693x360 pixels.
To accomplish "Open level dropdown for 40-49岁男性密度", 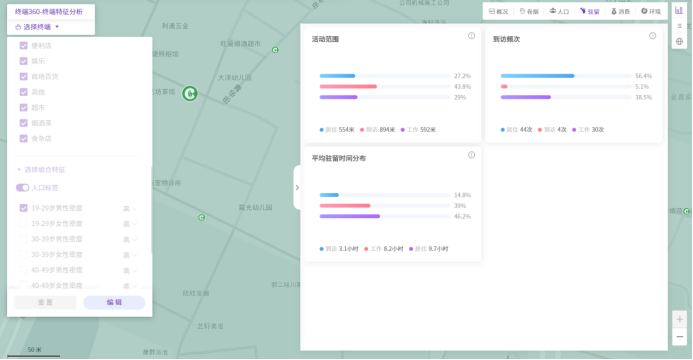I will [130, 270].
